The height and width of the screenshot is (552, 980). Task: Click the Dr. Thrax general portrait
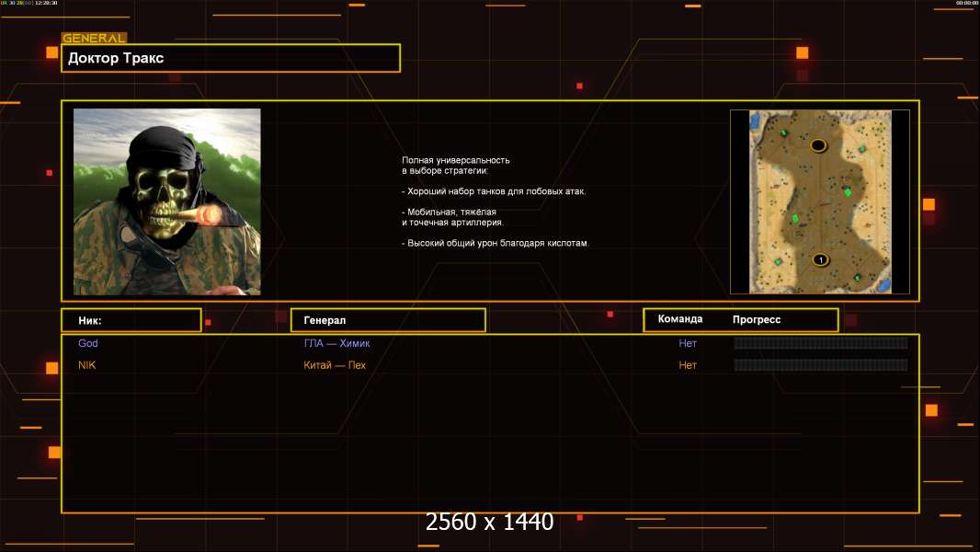[166, 201]
